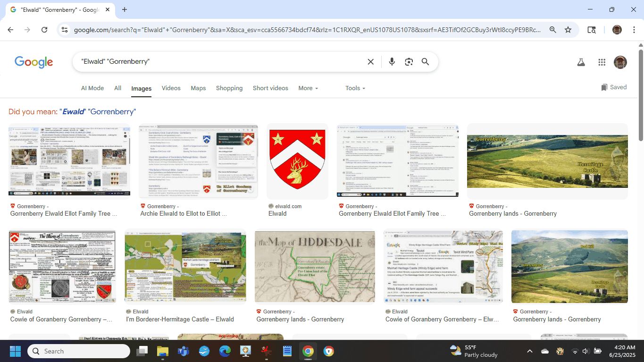
Task: Close the Elwald Gorrenberry browser tab
Action: [108, 9]
